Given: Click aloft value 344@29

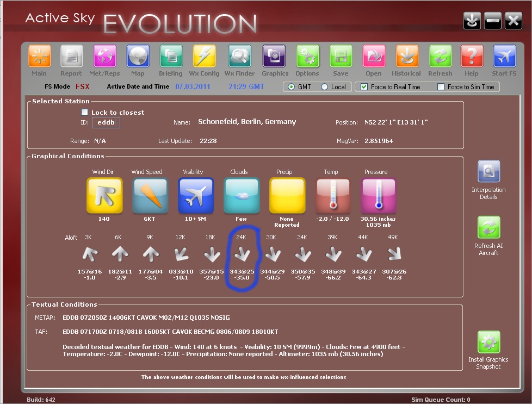Looking at the screenshot, I should pos(273,272).
